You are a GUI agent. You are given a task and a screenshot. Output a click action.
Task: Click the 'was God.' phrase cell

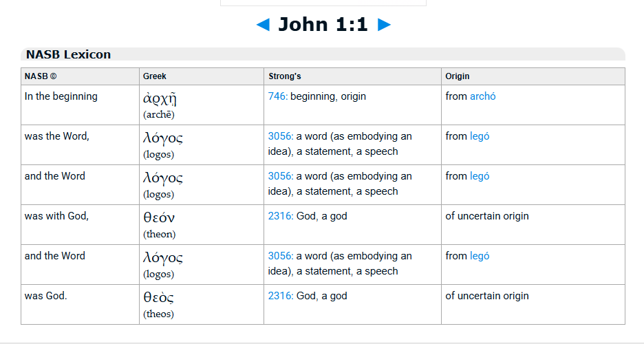click(47, 296)
